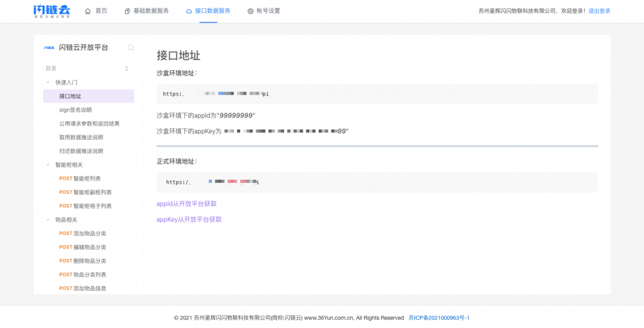Click the home icon beside 首页
This screenshot has width=644, height=328.
[88, 11]
